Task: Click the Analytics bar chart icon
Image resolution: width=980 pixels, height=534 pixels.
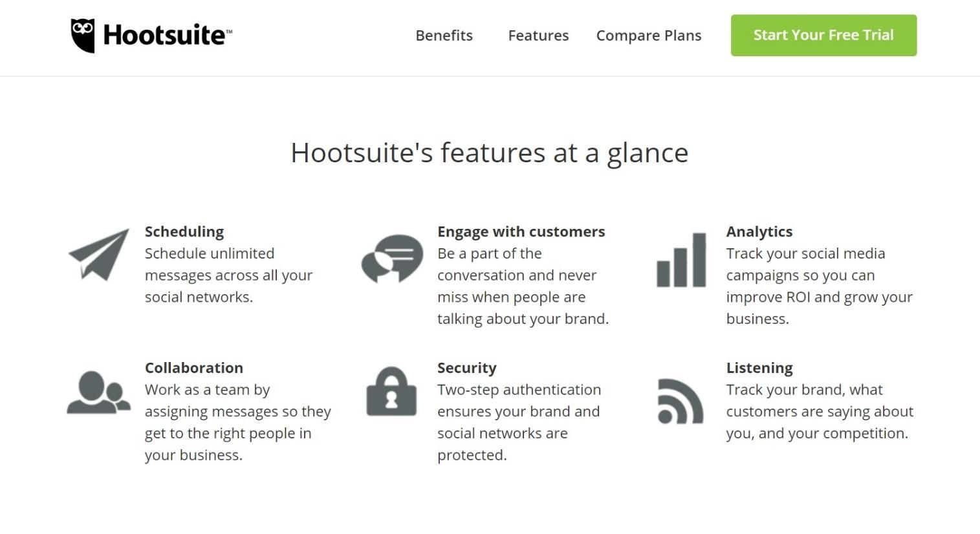Action: [x=681, y=259]
